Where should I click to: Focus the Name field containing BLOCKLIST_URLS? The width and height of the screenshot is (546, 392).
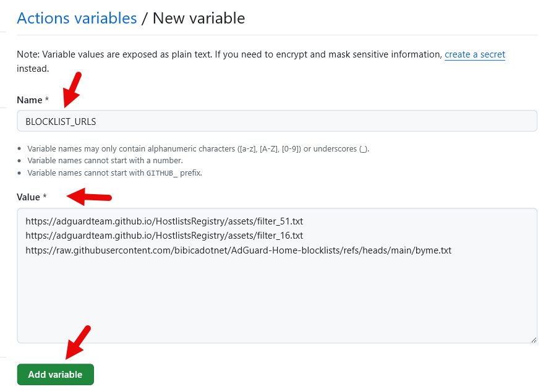pyautogui.click(x=276, y=121)
